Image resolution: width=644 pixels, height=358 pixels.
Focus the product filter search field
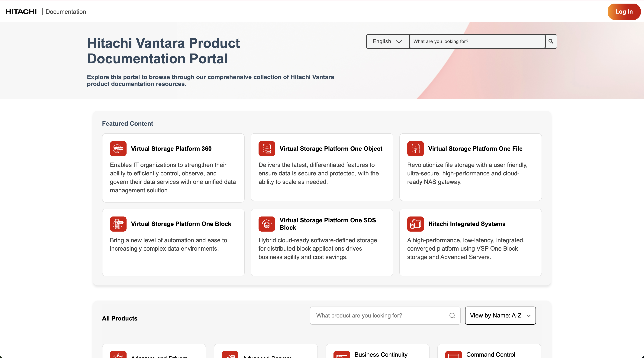click(x=380, y=315)
